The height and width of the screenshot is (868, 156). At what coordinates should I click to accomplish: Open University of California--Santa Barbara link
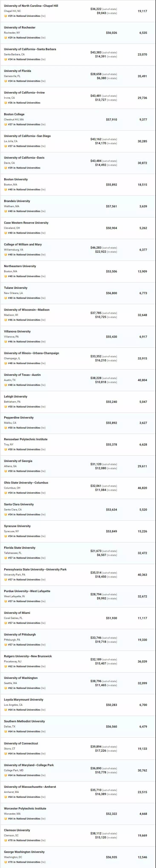click(30, 49)
